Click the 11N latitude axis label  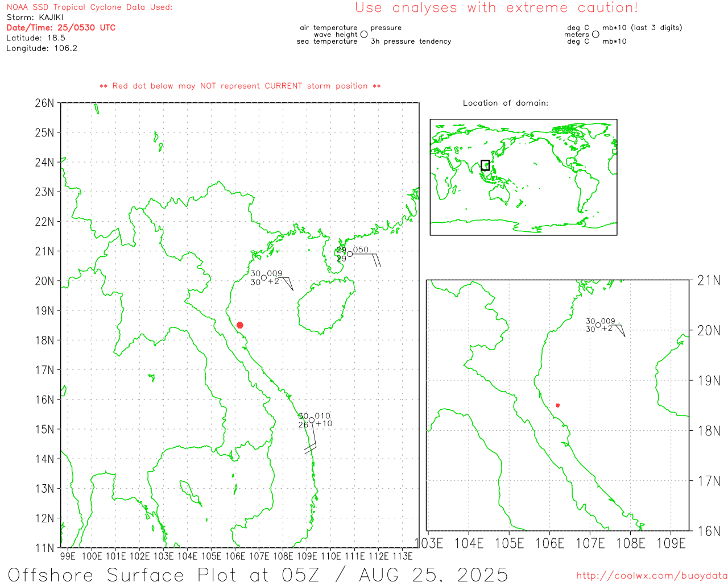point(44,548)
